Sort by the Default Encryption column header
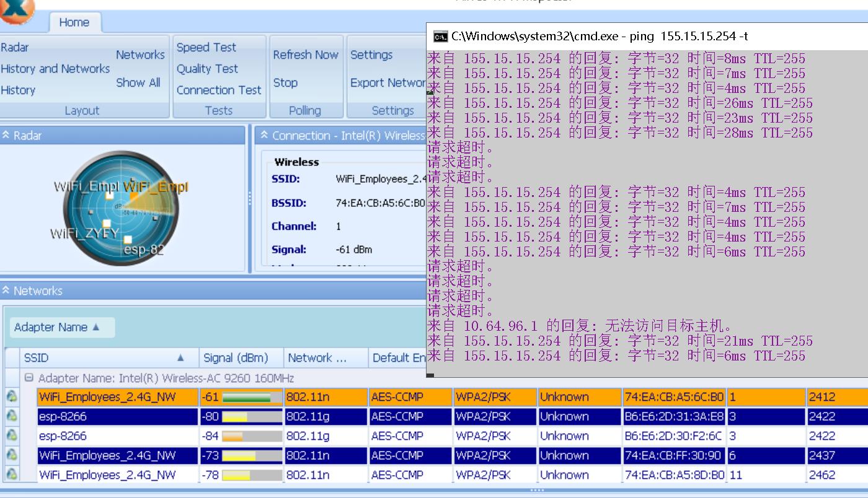 pos(397,357)
